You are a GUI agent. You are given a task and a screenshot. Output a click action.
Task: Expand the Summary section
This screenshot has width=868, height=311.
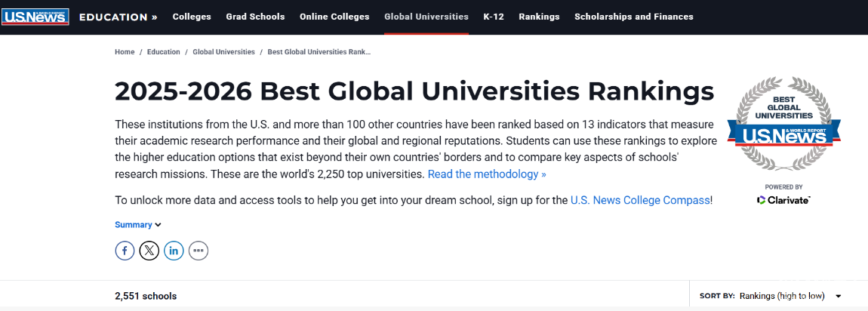coord(138,225)
